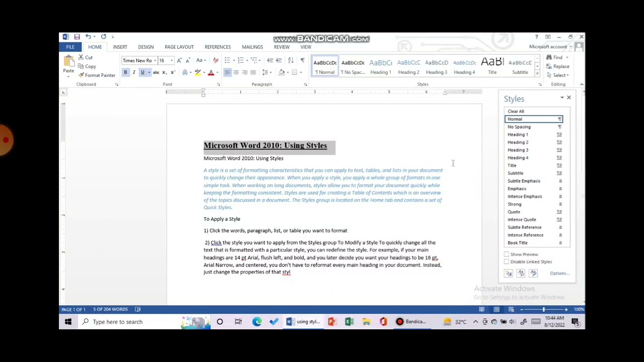644x362 pixels.
Task: Open the Styles pane options arrow
Action: click(562, 98)
